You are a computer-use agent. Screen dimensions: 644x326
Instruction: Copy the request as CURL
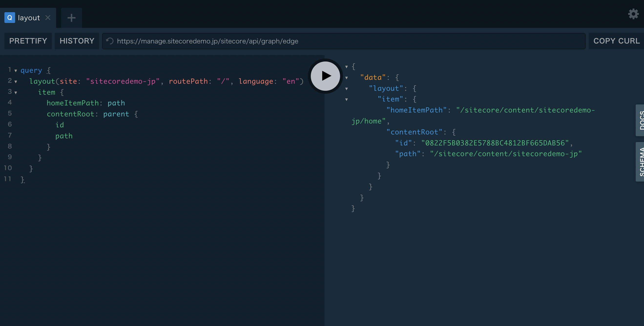click(616, 41)
